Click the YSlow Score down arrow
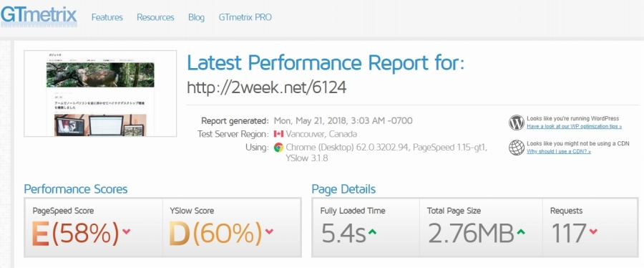 click(x=269, y=231)
